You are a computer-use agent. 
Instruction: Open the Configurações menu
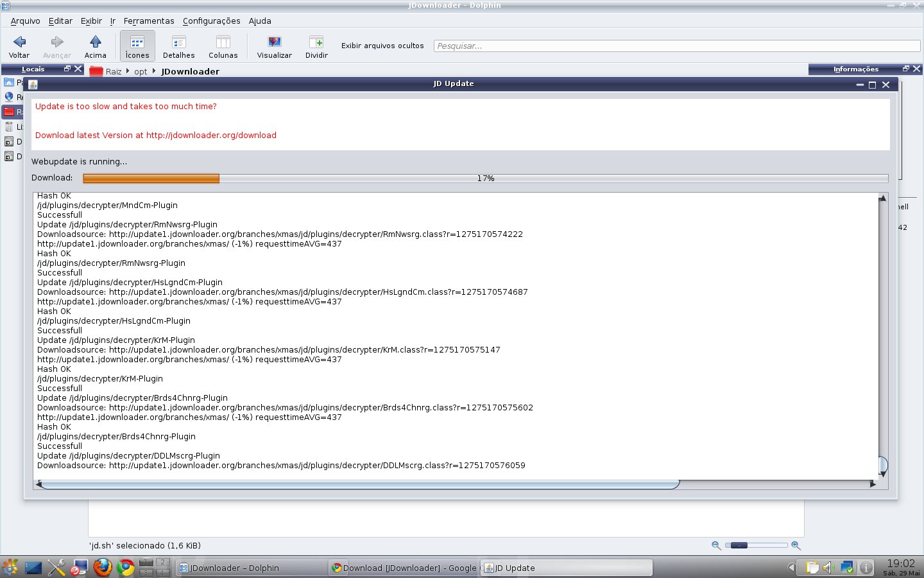point(211,21)
